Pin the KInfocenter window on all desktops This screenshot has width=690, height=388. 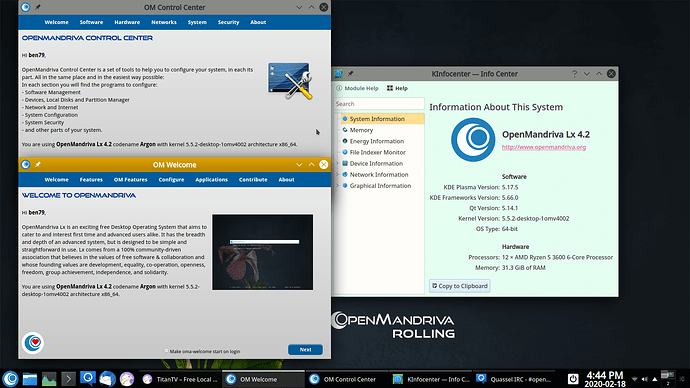point(350,73)
